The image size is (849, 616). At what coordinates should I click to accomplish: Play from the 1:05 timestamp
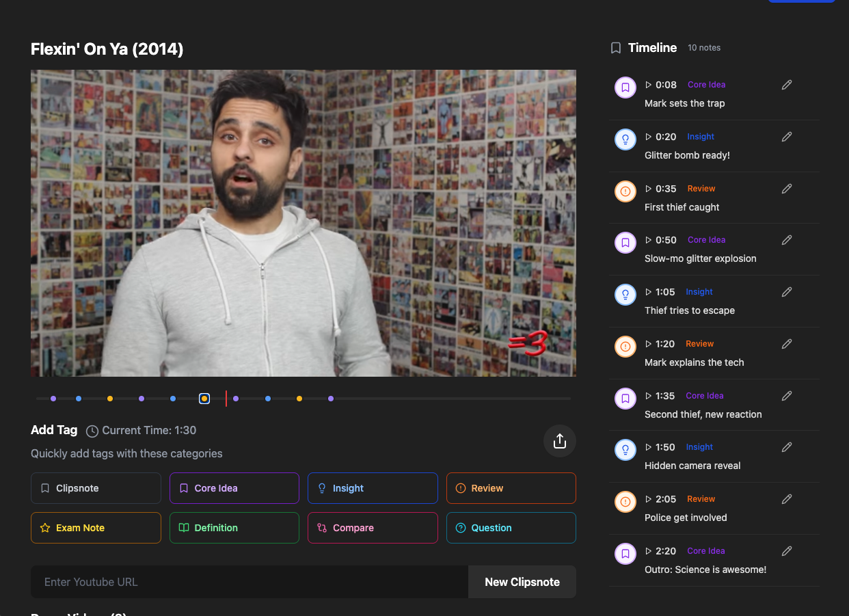click(x=660, y=292)
